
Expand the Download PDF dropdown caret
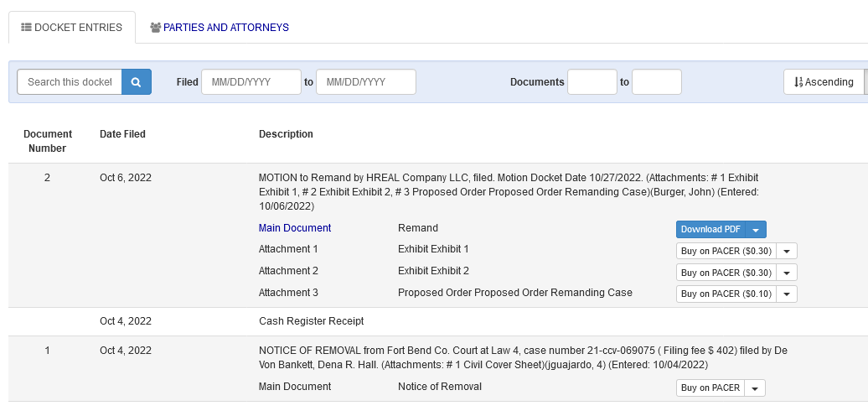(756, 229)
